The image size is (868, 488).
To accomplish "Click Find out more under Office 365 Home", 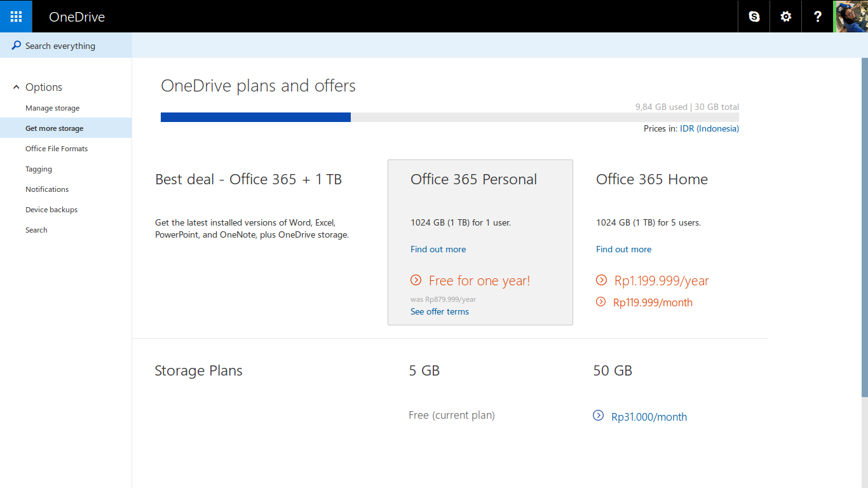I will coord(623,249).
